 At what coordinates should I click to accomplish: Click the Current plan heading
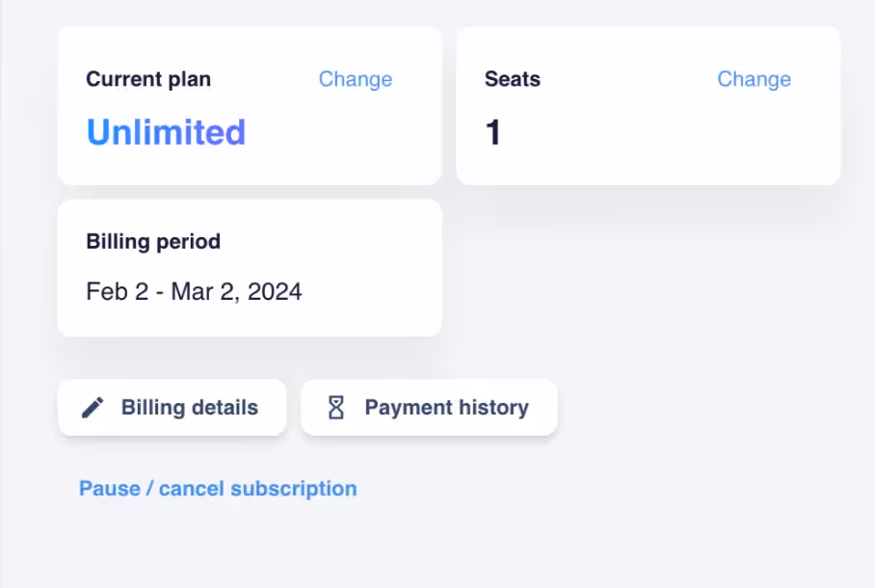148,79
